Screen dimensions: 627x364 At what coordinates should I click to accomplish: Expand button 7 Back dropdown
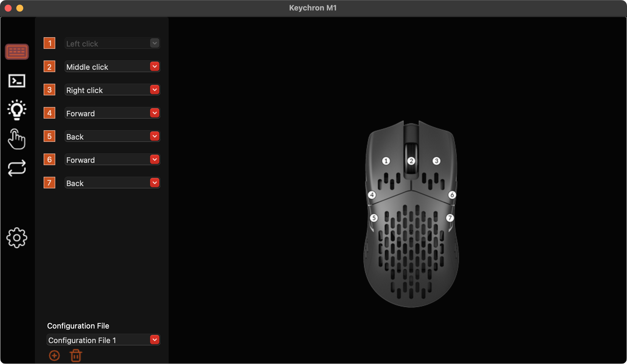112,183
